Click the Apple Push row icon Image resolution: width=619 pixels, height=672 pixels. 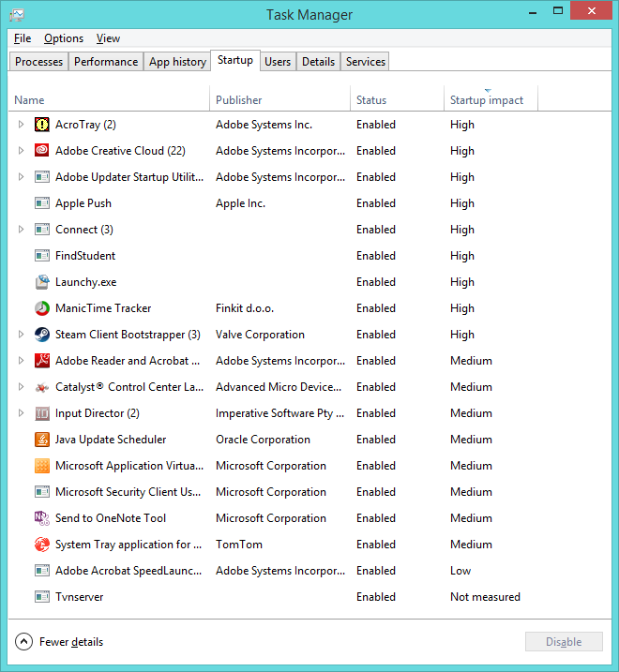coord(42,203)
